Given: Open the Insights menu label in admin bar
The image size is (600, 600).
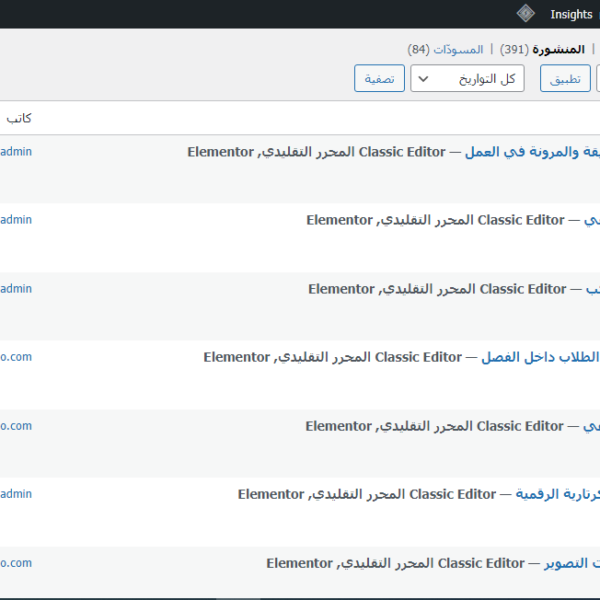Looking at the screenshot, I should click(571, 14).
